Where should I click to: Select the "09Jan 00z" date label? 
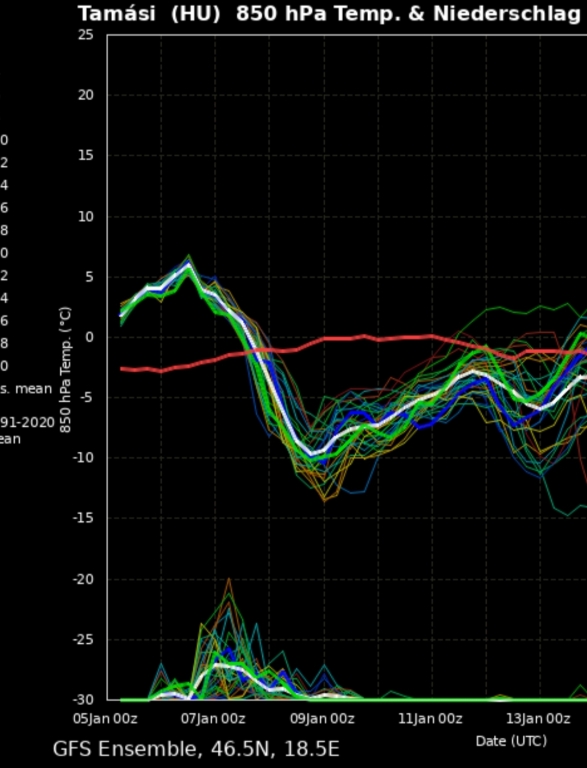point(322,719)
